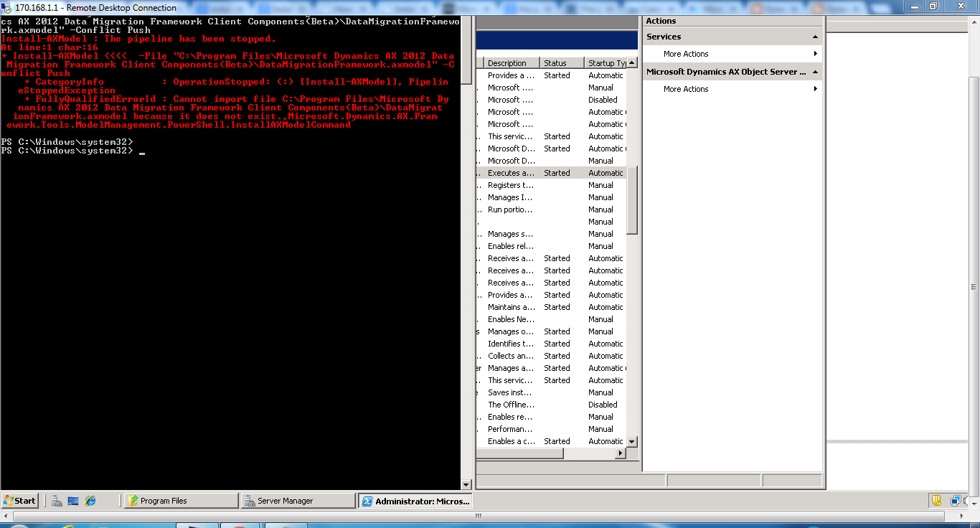Click the security alert shield tray icon
980x528 pixels.
click(x=936, y=501)
